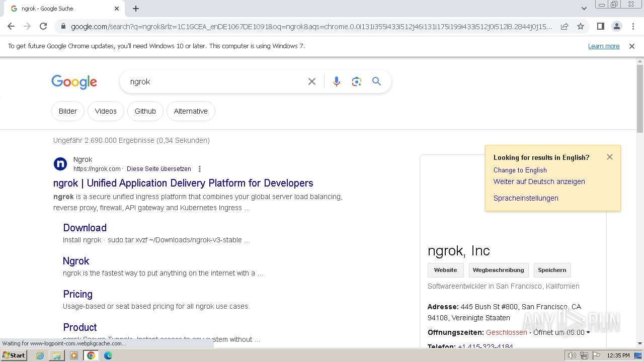The width and height of the screenshot is (644, 362).
Task: Select the Github search chip
Action: (145, 111)
